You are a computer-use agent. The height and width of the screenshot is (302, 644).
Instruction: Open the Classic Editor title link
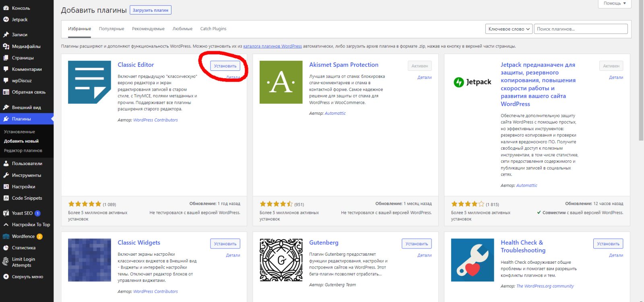136,65
